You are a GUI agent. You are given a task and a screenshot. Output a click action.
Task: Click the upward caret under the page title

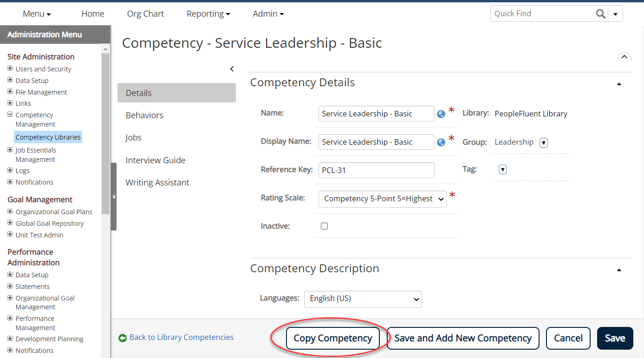(624, 58)
